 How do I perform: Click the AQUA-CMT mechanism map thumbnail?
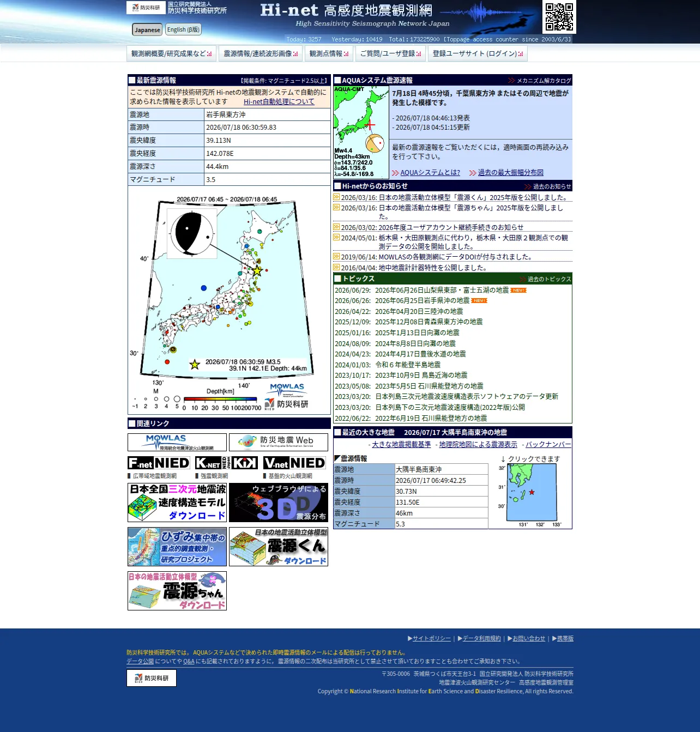361,132
